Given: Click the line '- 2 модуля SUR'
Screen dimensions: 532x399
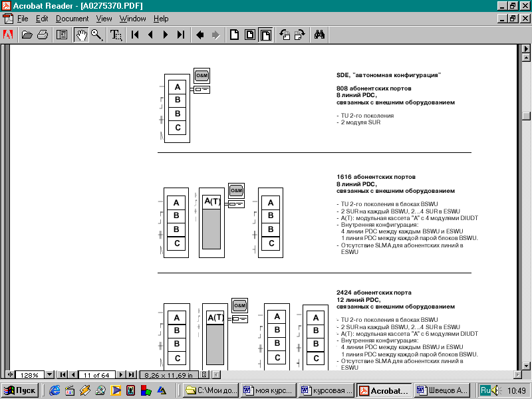Looking at the screenshot, I should tap(358, 122).
